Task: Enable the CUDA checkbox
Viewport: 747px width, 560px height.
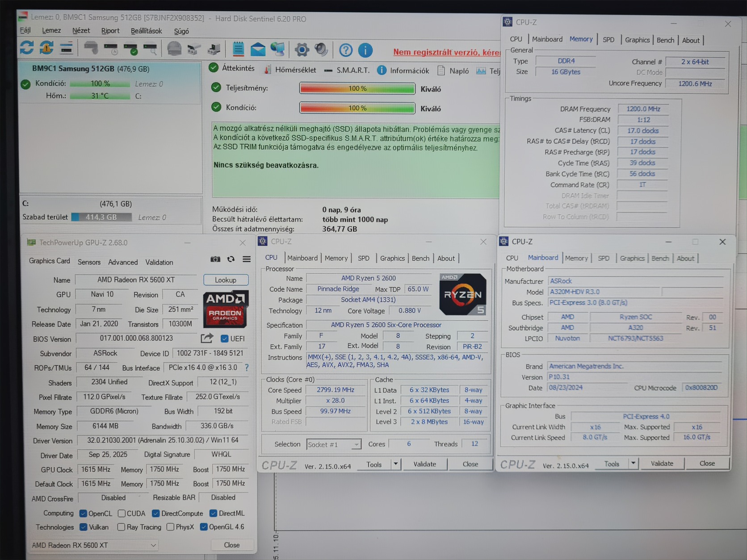Action: 122,514
